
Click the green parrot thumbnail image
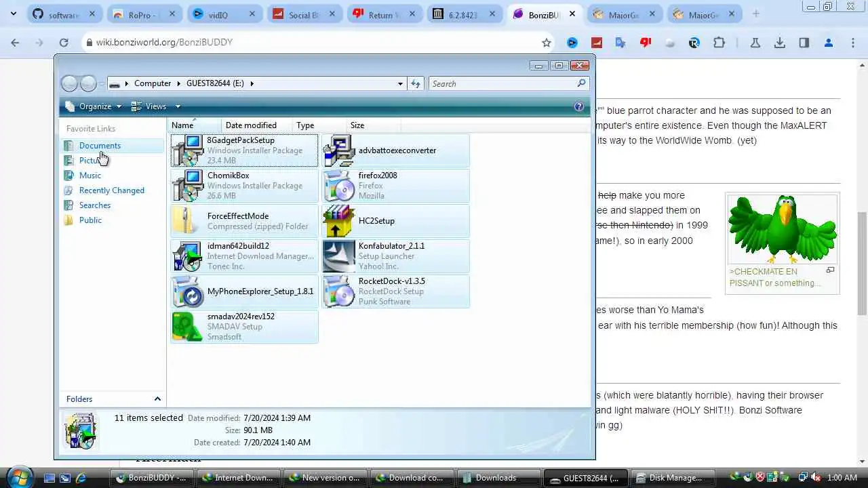click(x=783, y=229)
